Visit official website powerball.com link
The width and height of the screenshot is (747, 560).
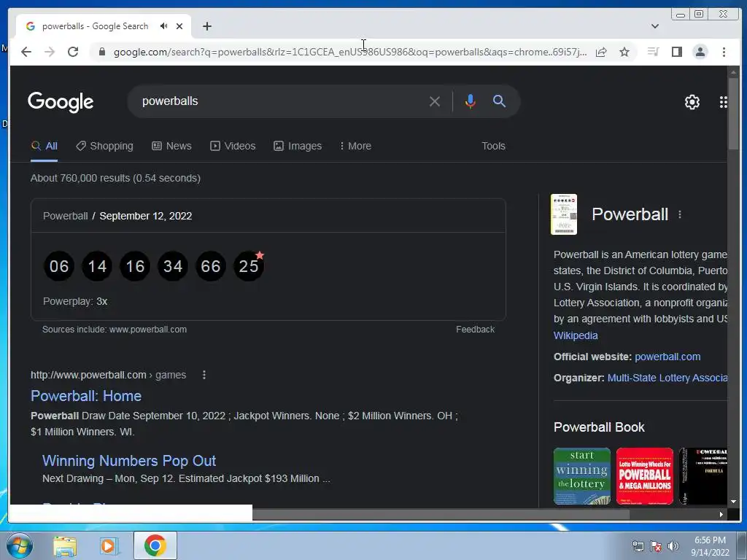667,357
